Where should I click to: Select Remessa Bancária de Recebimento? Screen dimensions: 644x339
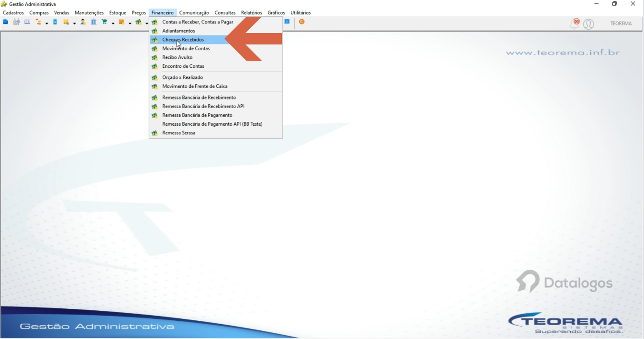pos(216,98)
